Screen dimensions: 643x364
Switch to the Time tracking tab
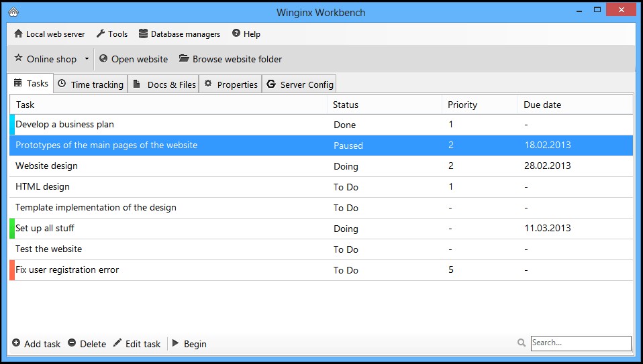click(91, 84)
